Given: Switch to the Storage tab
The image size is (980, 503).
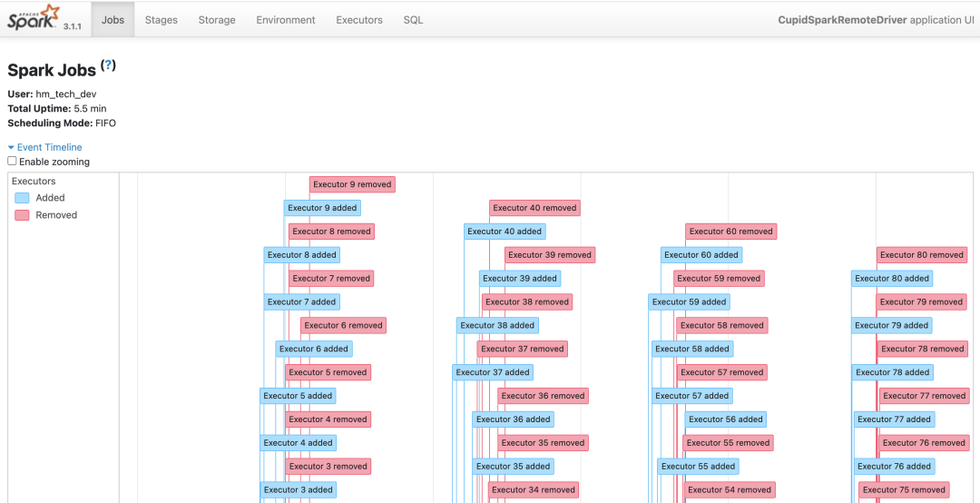Looking at the screenshot, I should tap(217, 20).
